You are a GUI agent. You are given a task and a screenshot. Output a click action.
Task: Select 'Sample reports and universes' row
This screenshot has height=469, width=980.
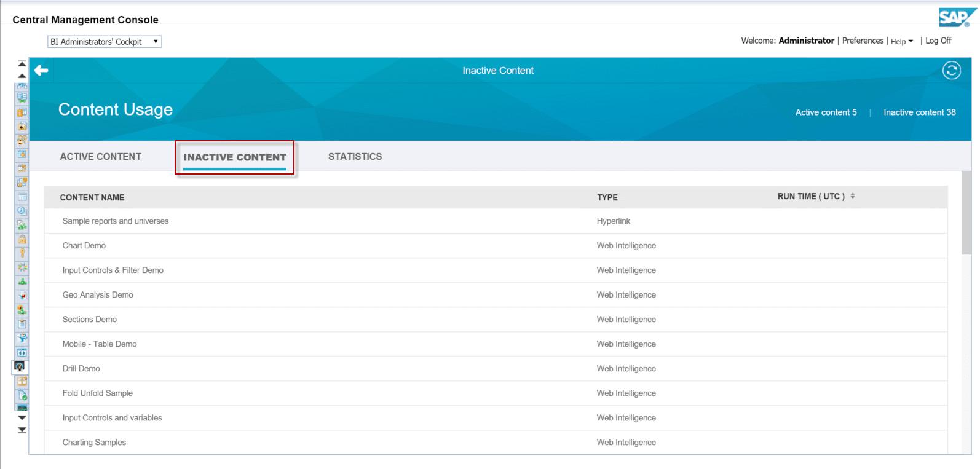[x=496, y=221]
